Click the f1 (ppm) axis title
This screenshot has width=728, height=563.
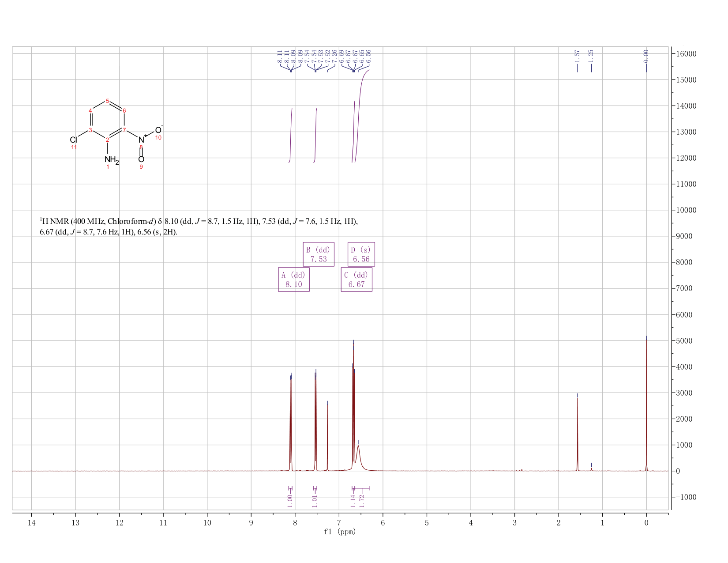click(x=340, y=532)
